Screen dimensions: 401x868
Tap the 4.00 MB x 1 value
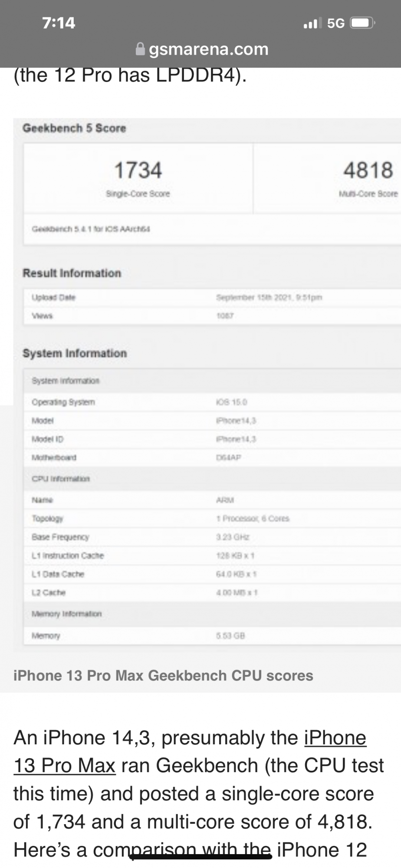[x=237, y=592]
